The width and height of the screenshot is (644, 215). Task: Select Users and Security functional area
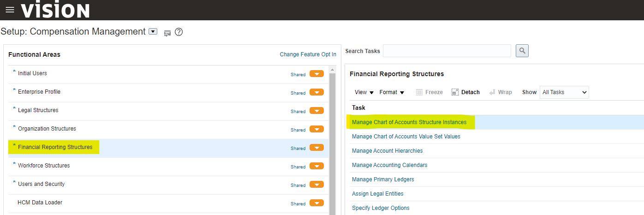(x=41, y=184)
